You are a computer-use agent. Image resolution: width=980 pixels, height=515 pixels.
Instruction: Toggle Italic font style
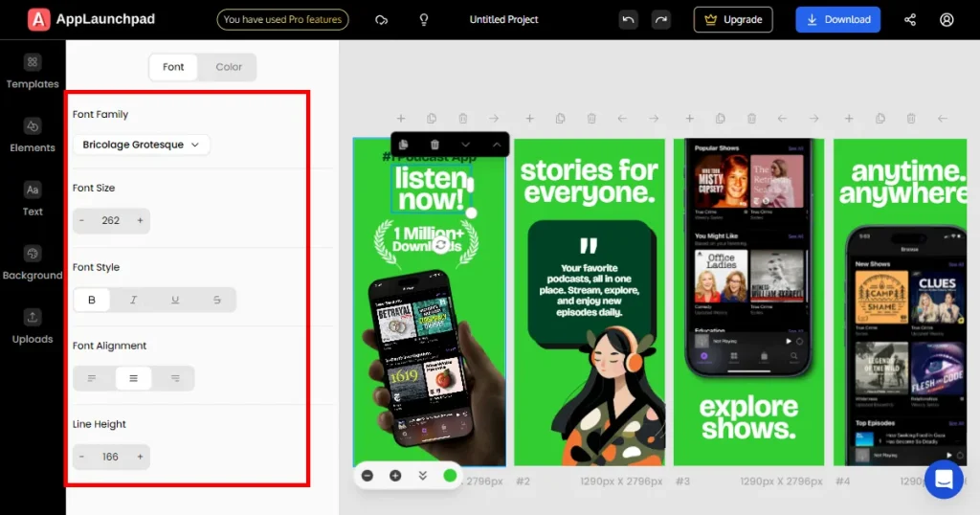133,300
